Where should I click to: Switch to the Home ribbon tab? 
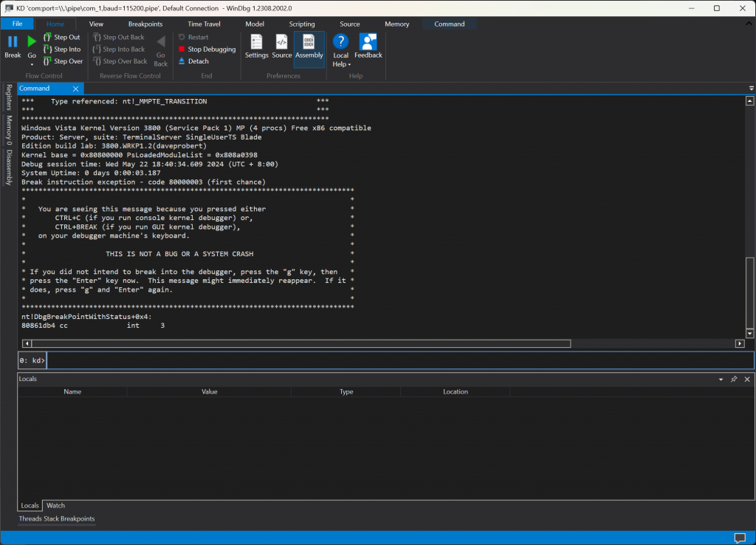coord(55,24)
